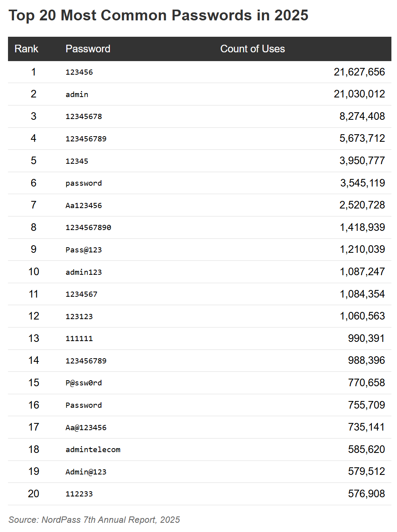The width and height of the screenshot is (397, 532).
Task: Click rank number 10 cell
Action: click(x=34, y=272)
